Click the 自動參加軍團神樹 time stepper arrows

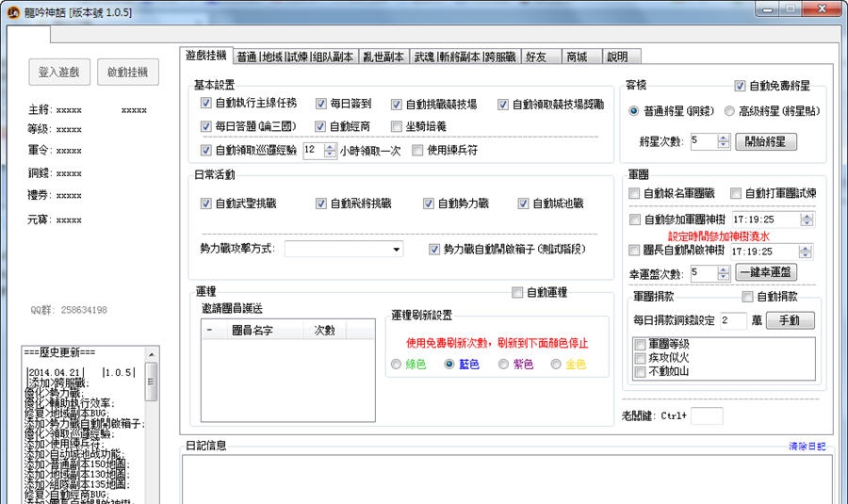point(807,219)
